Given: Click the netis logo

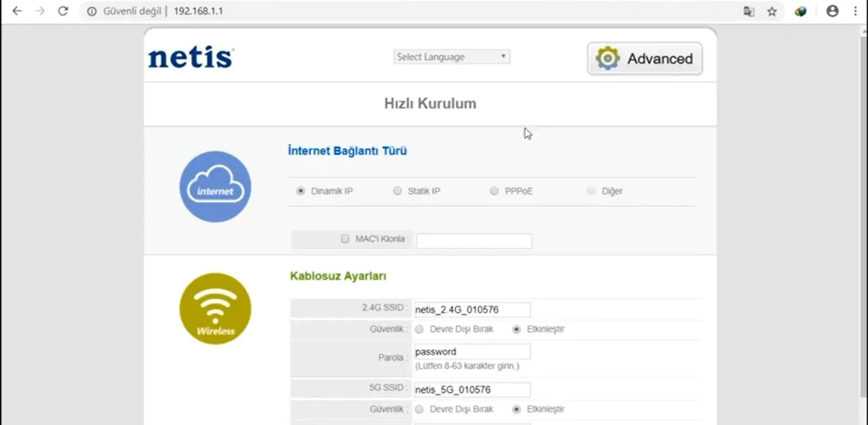Looking at the screenshot, I should click(x=189, y=57).
